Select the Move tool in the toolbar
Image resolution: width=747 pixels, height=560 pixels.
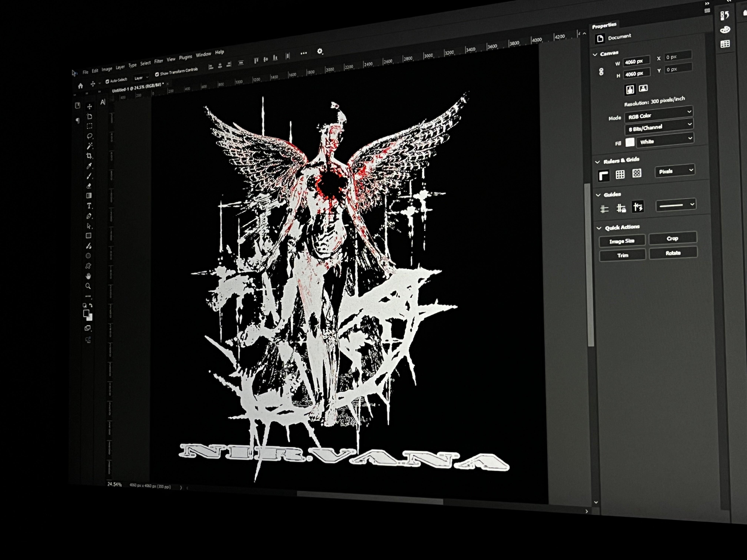(x=89, y=107)
